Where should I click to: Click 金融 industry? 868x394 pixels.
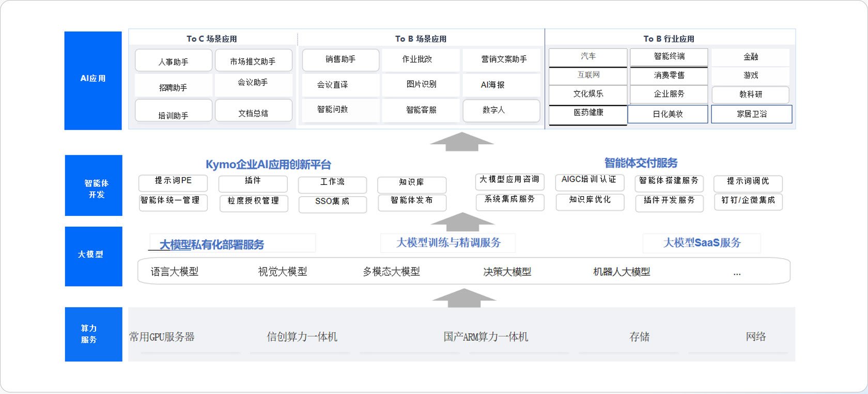click(751, 57)
